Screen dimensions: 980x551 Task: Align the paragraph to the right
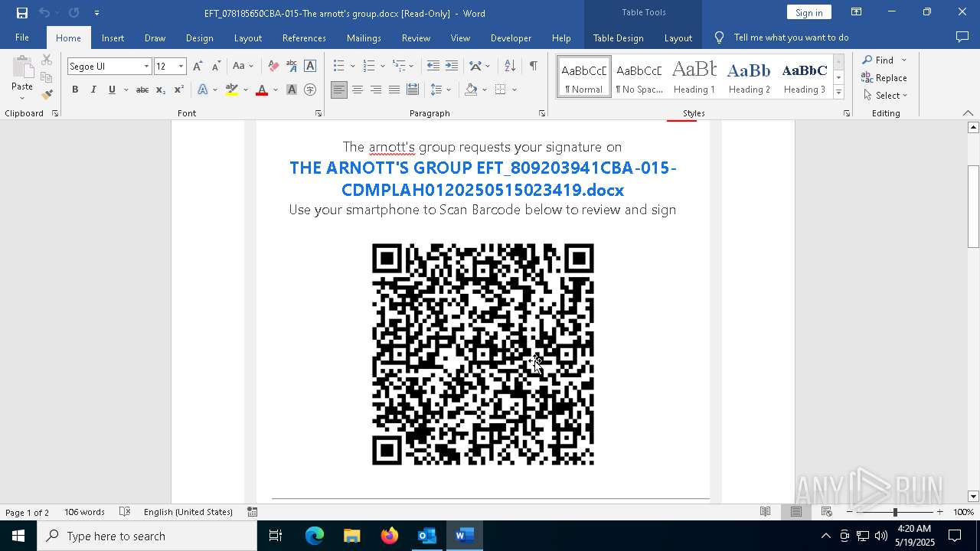point(375,90)
